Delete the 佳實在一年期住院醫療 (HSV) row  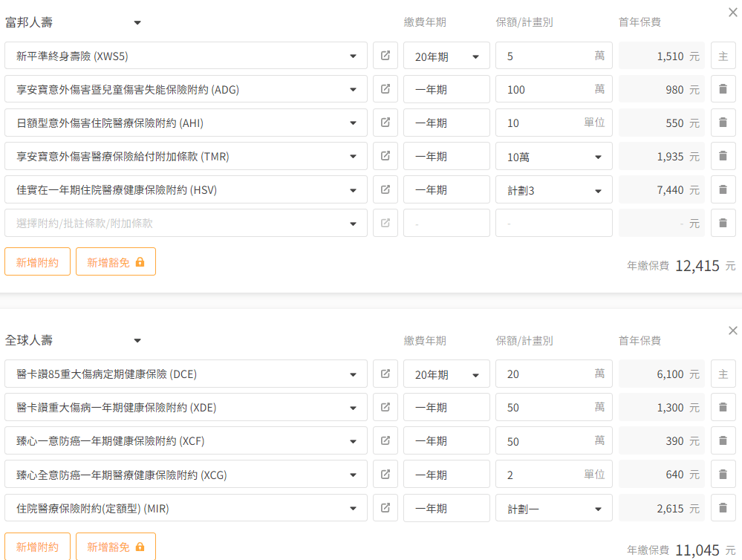(723, 189)
